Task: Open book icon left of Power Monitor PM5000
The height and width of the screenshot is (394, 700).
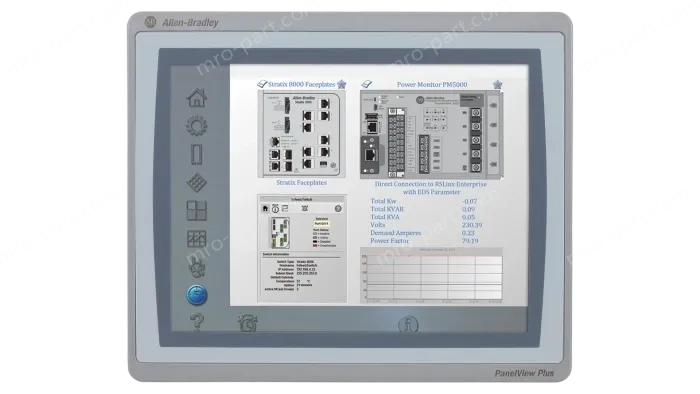Action: click(367, 84)
